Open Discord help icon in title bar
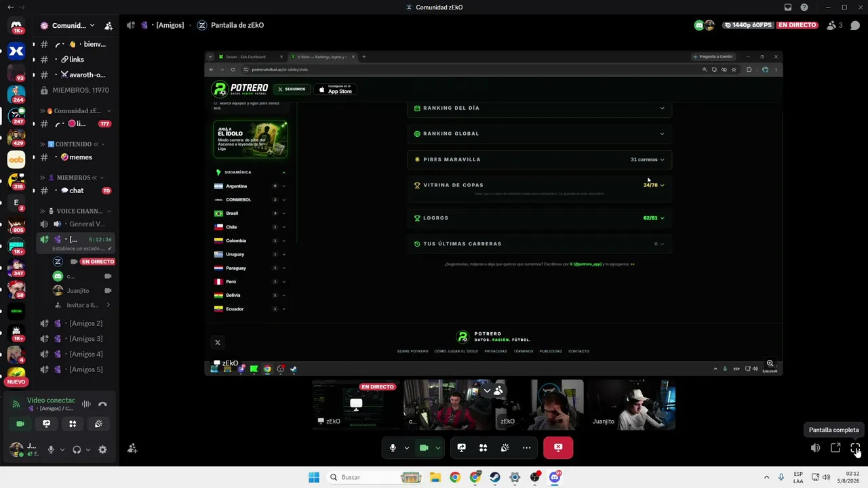This screenshot has height=488, width=868. coord(804,7)
